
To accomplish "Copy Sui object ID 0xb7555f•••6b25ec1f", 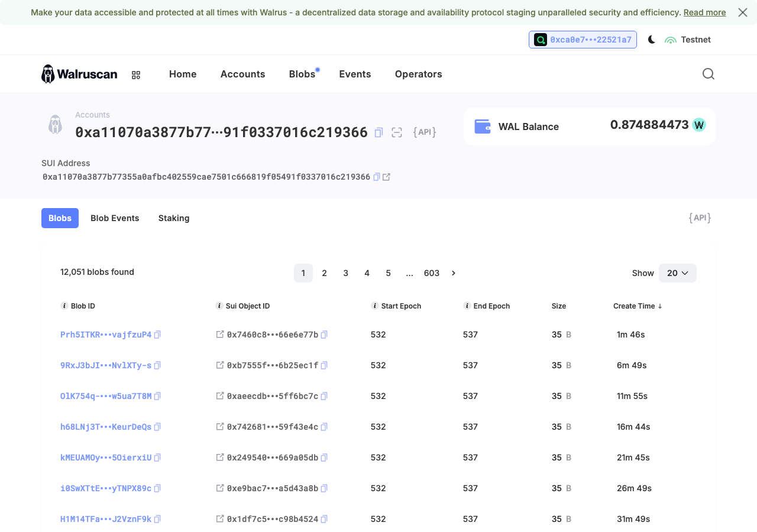I will pos(324,365).
